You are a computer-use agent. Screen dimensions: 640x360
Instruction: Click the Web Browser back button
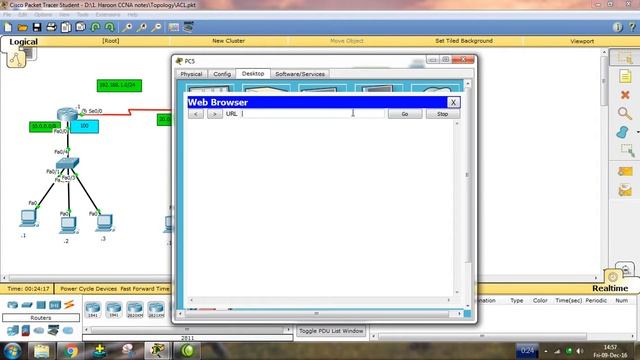point(196,114)
